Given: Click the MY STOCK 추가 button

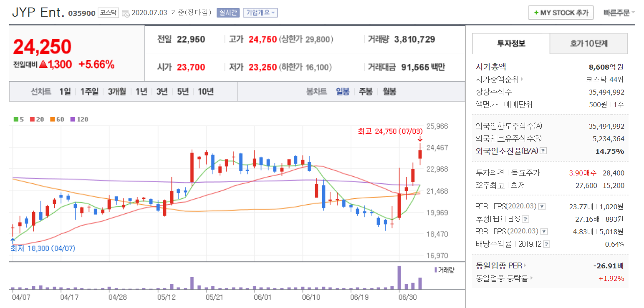Looking at the screenshot, I should point(561,13).
